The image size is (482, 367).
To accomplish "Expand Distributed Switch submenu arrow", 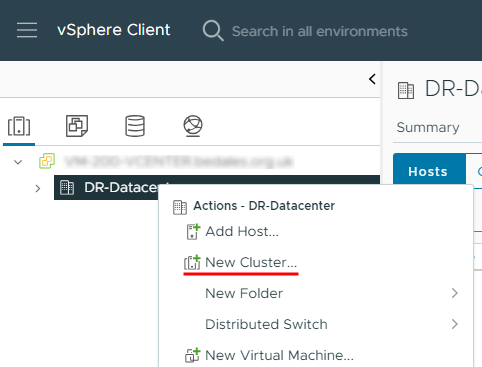I will [455, 324].
